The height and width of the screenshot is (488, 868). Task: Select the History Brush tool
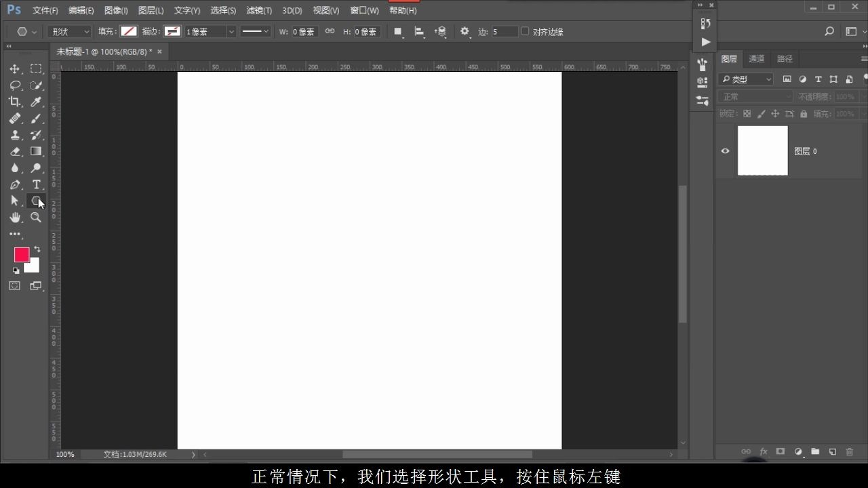pyautogui.click(x=36, y=135)
